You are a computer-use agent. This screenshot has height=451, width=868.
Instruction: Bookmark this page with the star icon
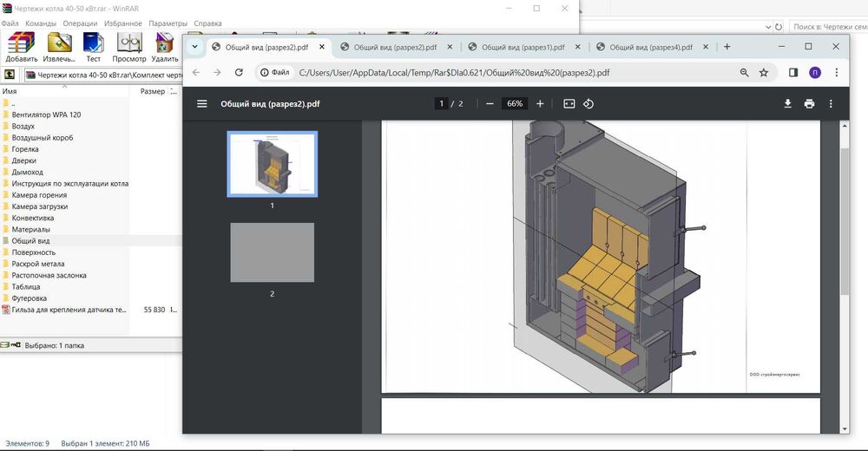tap(764, 73)
